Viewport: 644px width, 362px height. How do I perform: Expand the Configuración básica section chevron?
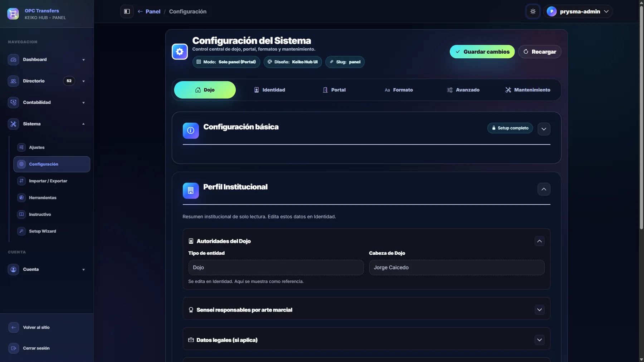tap(544, 129)
